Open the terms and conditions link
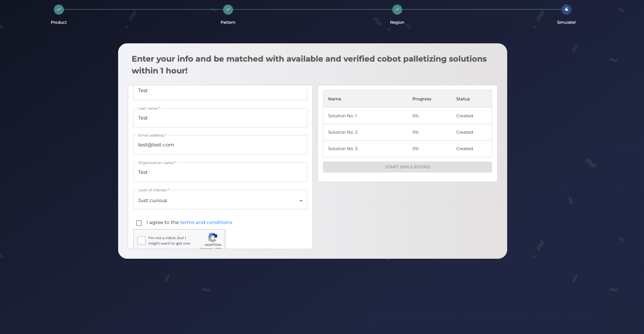The width and height of the screenshot is (644, 334). [206, 223]
